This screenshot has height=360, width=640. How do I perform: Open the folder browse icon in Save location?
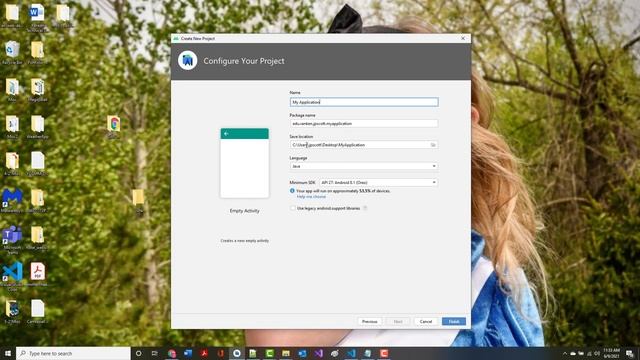point(433,145)
